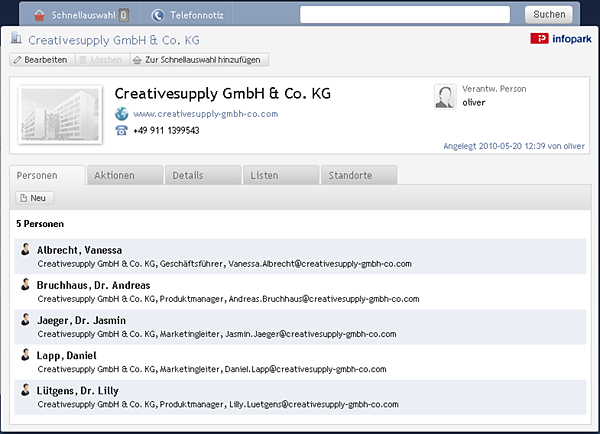The height and width of the screenshot is (434, 600).
Task: Click person icon next to Lapp, Daniel
Action: 26,355
